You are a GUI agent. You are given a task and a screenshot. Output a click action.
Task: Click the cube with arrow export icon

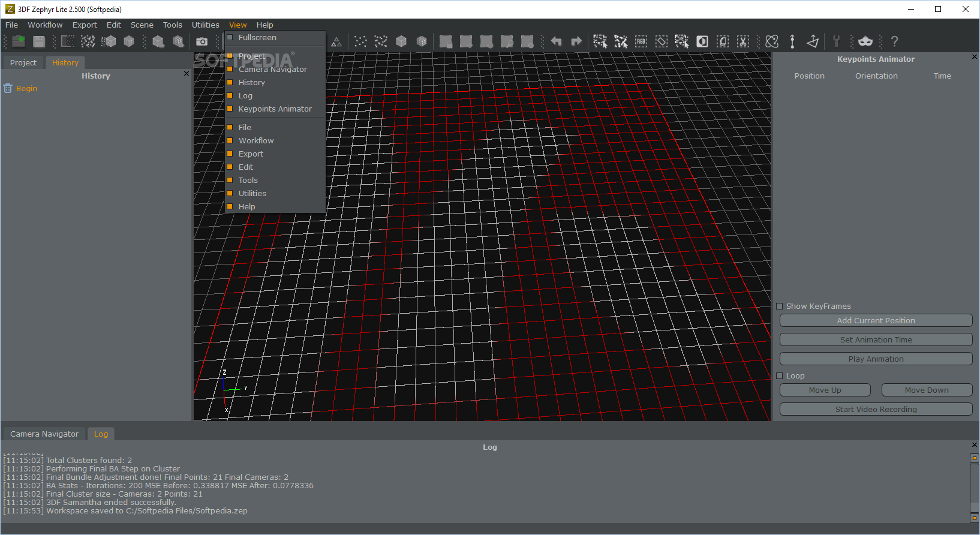pos(158,41)
